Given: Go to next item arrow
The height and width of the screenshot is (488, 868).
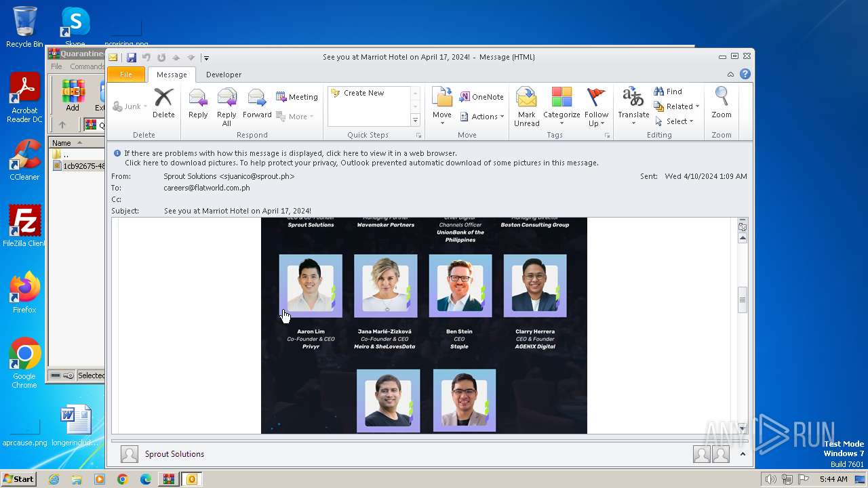Looking at the screenshot, I should 191,58.
